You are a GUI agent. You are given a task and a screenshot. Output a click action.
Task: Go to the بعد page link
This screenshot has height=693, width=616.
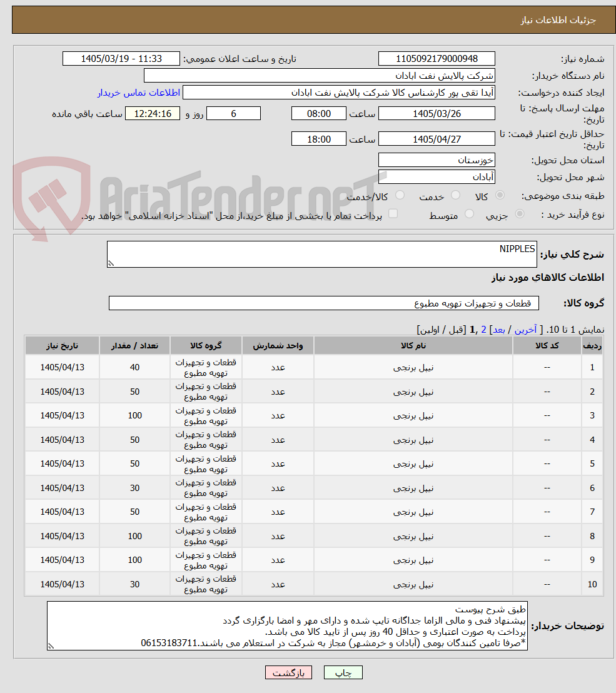499,330
